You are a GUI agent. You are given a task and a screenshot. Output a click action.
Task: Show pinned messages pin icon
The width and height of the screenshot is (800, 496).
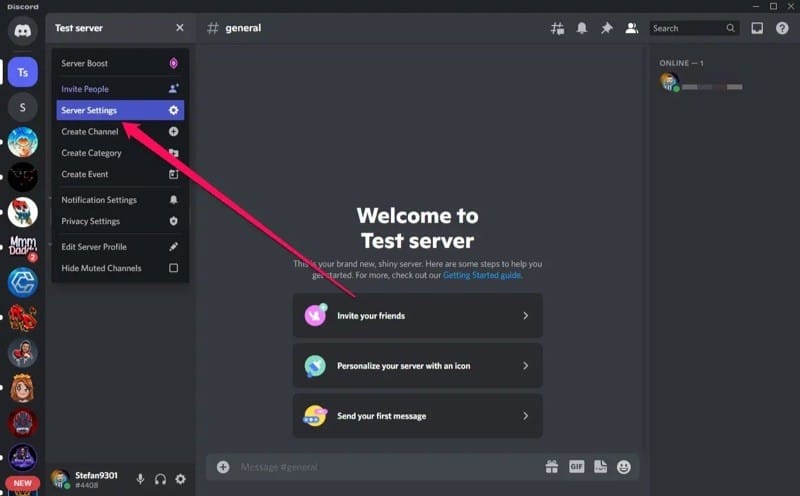point(607,28)
